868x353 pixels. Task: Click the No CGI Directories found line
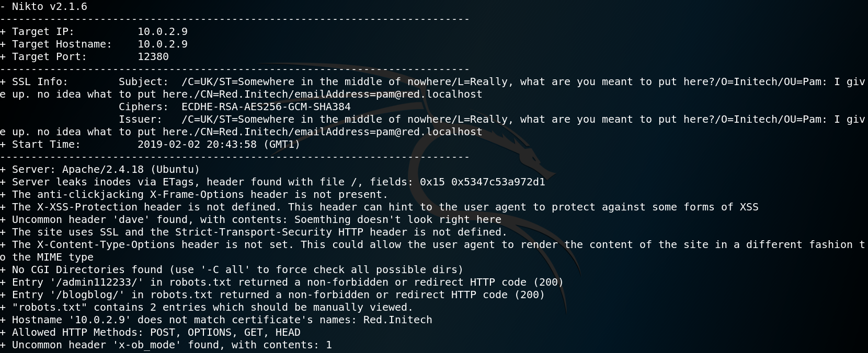[x=232, y=270]
